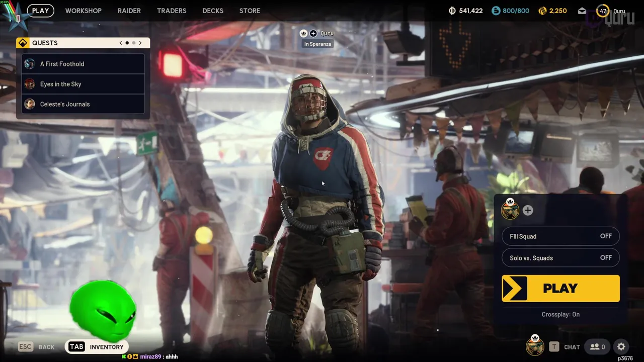
Task: Open the A First Foothold quest
Action: pos(83,64)
